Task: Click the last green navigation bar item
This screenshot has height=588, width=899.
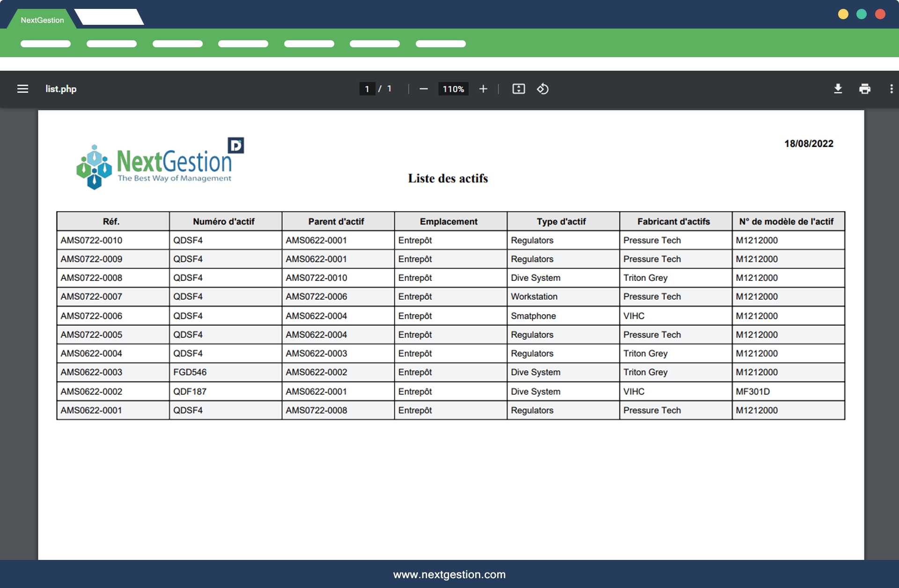Action: click(x=441, y=44)
